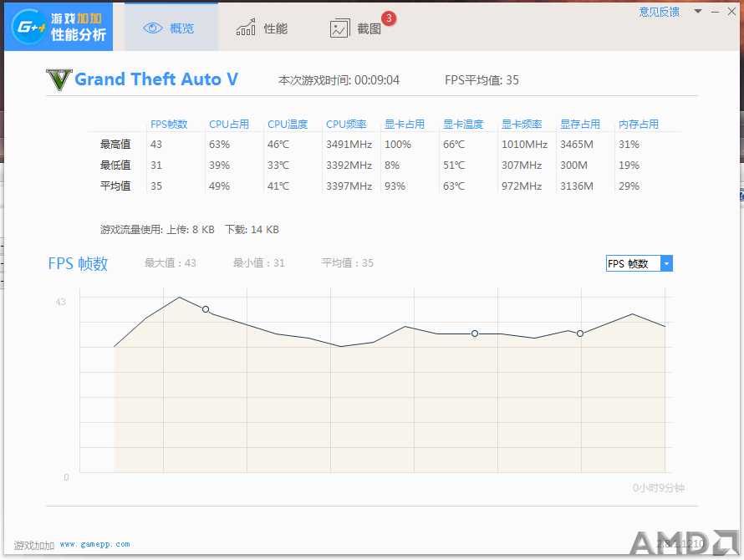Select the 显存占用 column header
This screenshot has width=744, height=560.
(x=580, y=125)
